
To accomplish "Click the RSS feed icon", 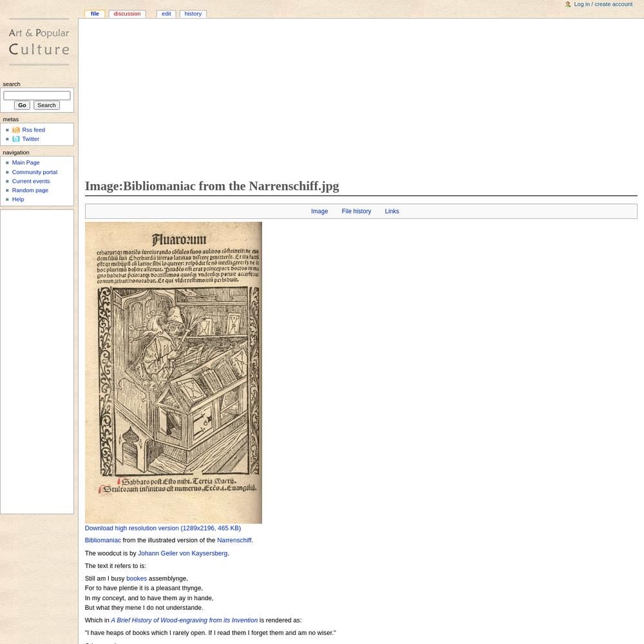I will (x=16, y=130).
